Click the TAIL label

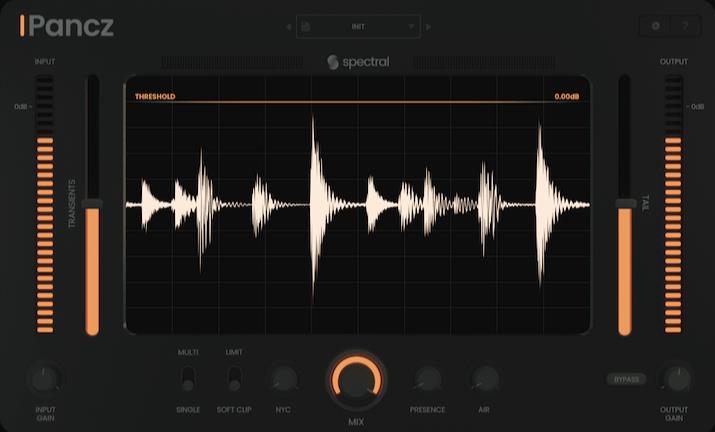click(645, 203)
